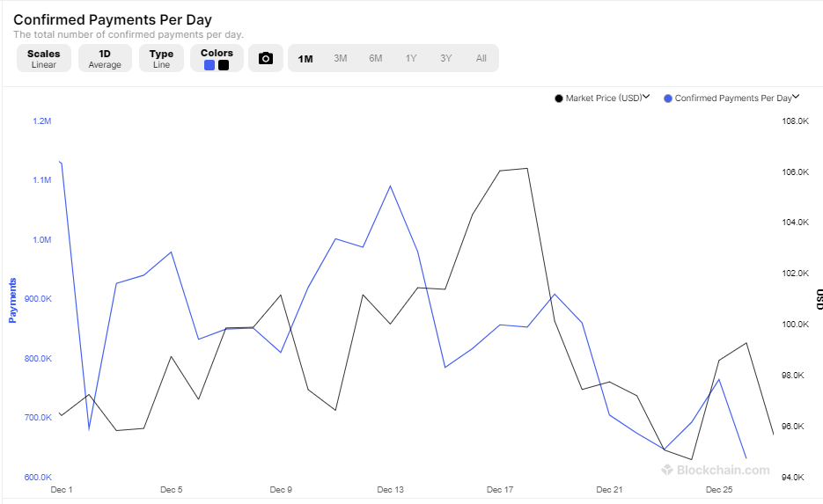The width and height of the screenshot is (823, 504).
Task: Show the All time range
Action: tap(481, 59)
